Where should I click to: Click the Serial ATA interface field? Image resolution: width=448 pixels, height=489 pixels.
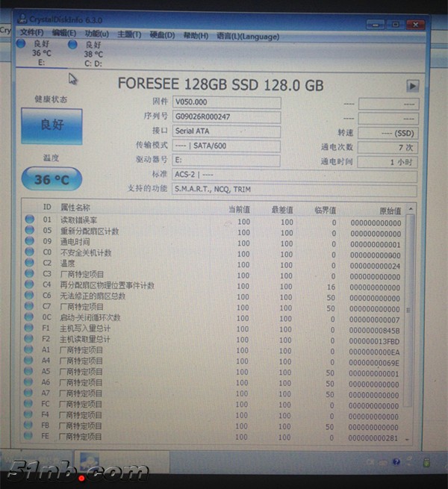[226, 131]
